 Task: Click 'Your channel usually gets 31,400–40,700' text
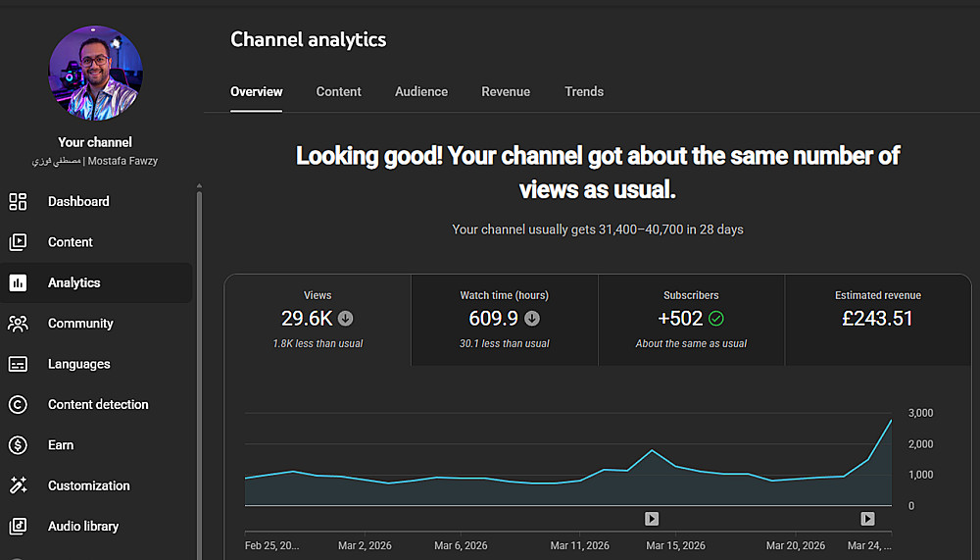point(598,229)
